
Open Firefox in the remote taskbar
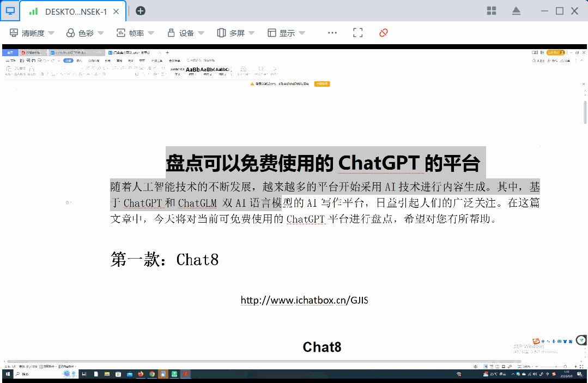(x=141, y=374)
